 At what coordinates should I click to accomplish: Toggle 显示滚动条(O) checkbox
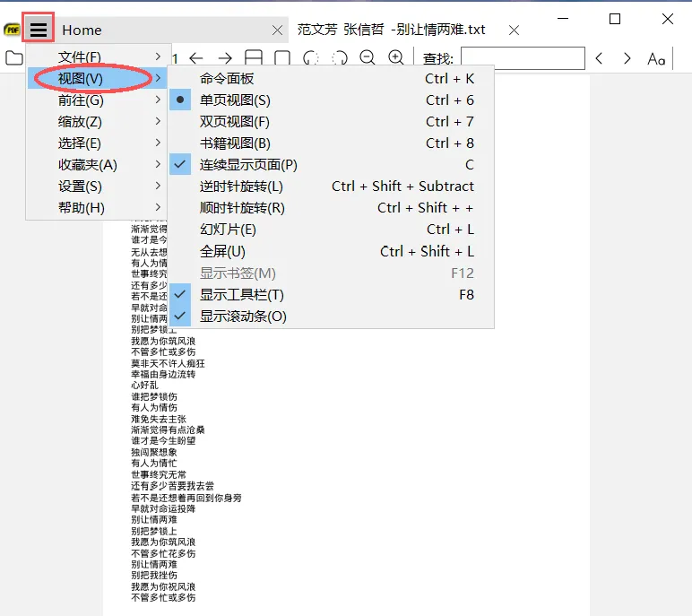pos(331,317)
